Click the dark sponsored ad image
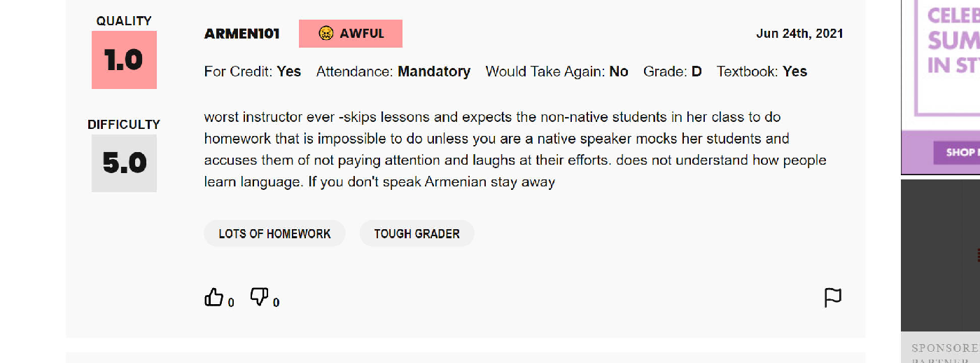 coord(940,255)
